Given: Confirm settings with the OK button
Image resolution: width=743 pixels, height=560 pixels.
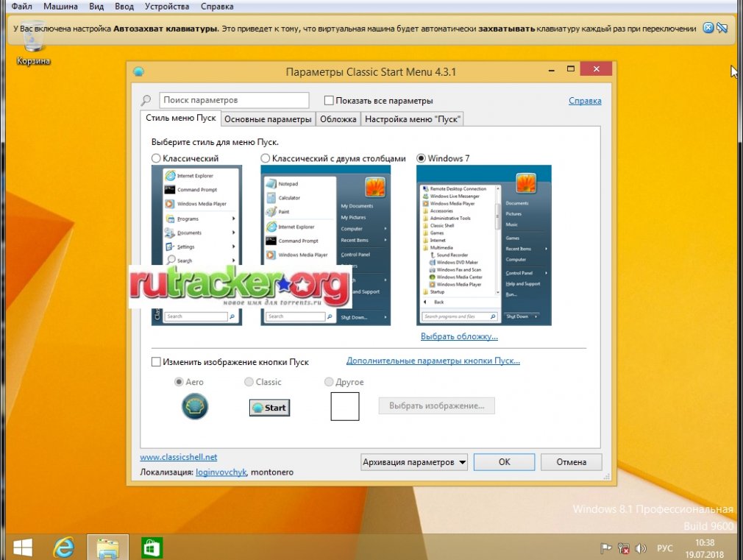Looking at the screenshot, I should 504,462.
